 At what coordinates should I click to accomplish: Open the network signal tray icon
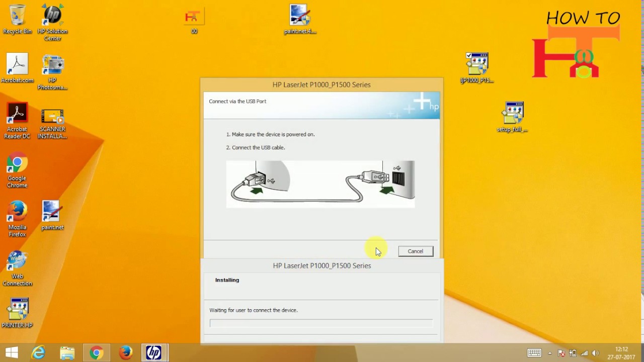tap(584, 353)
